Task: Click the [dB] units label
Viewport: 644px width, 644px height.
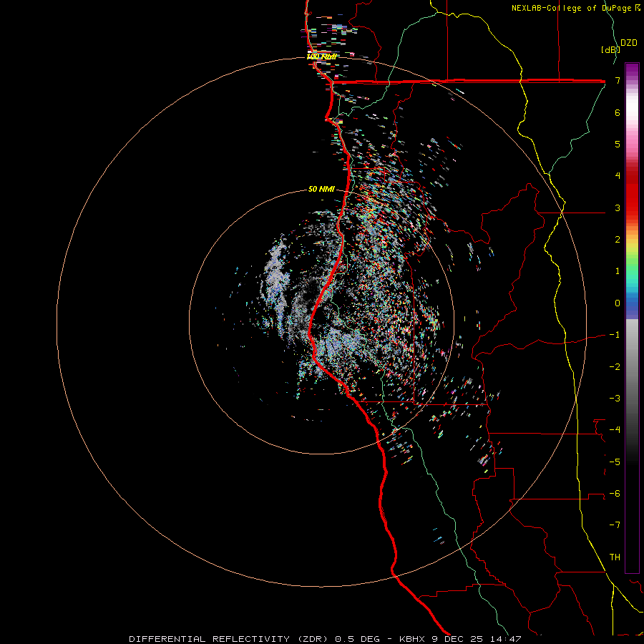Action: pos(610,49)
